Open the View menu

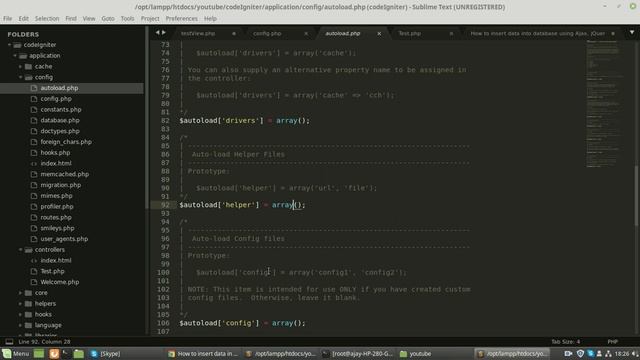tap(89, 18)
